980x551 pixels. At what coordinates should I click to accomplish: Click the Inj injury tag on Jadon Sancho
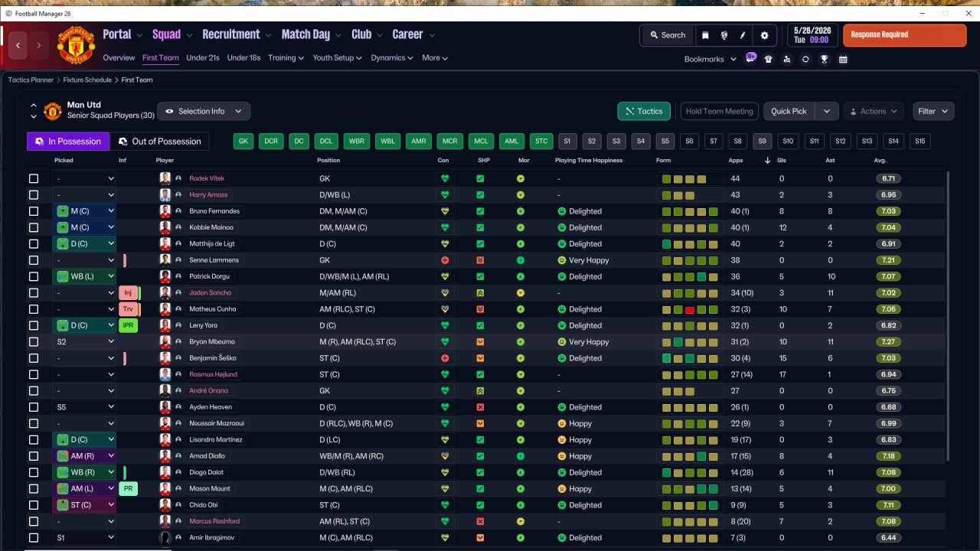(128, 293)
